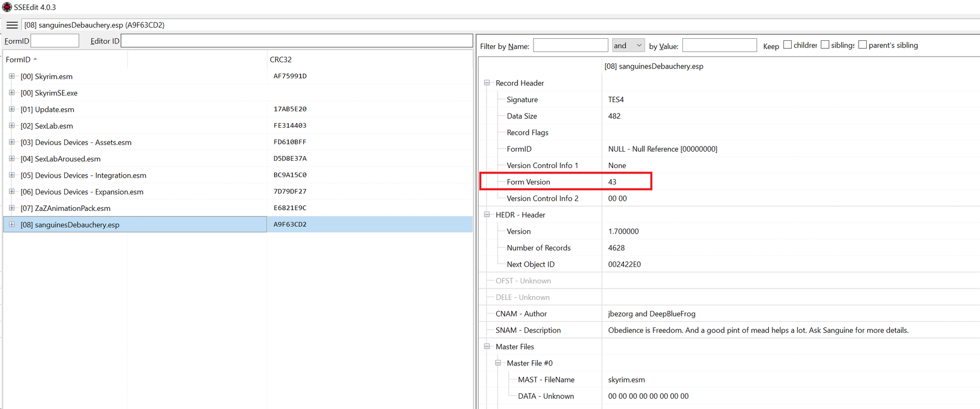The height and width of the screenshot is (409, 980).
Task: Click the Number of Records value 4628
Action: click(616, 248)
